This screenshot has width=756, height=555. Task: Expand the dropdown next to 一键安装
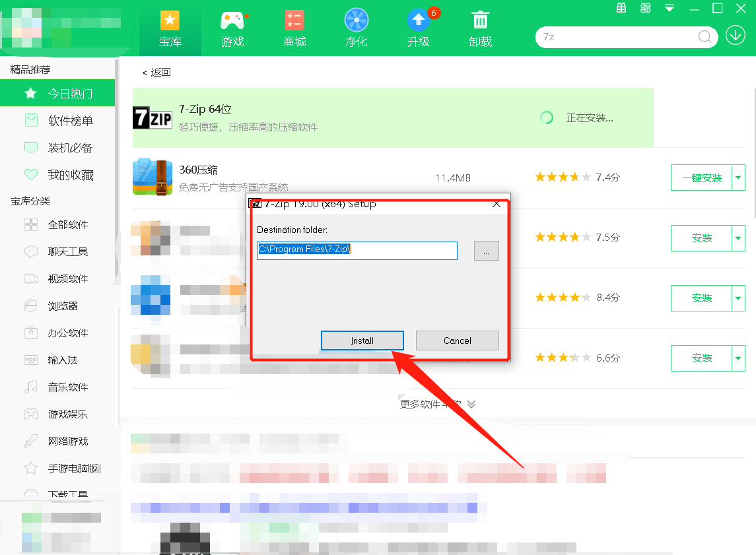pyautogui.click(x=738, y=177)
